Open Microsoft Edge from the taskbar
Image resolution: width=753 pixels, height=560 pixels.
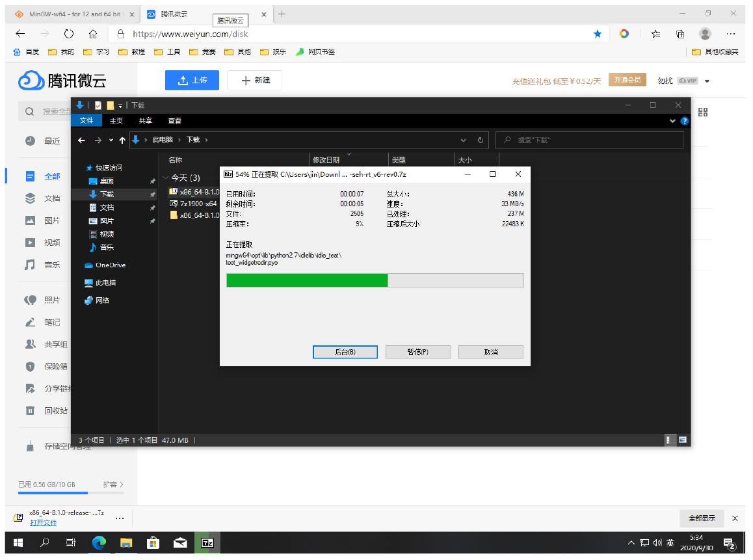point(99,542)
